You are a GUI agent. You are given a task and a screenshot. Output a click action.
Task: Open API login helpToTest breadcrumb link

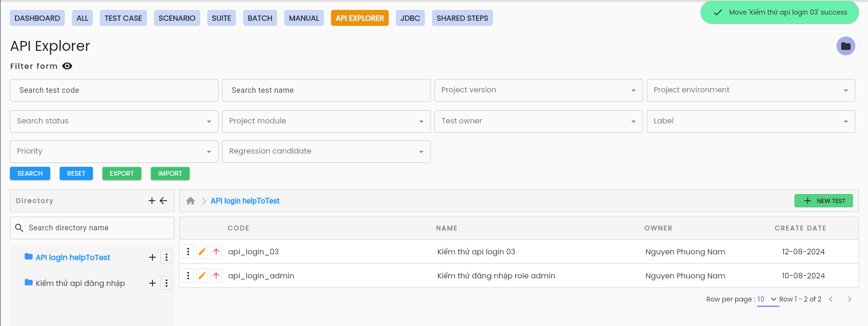(245, 201)
